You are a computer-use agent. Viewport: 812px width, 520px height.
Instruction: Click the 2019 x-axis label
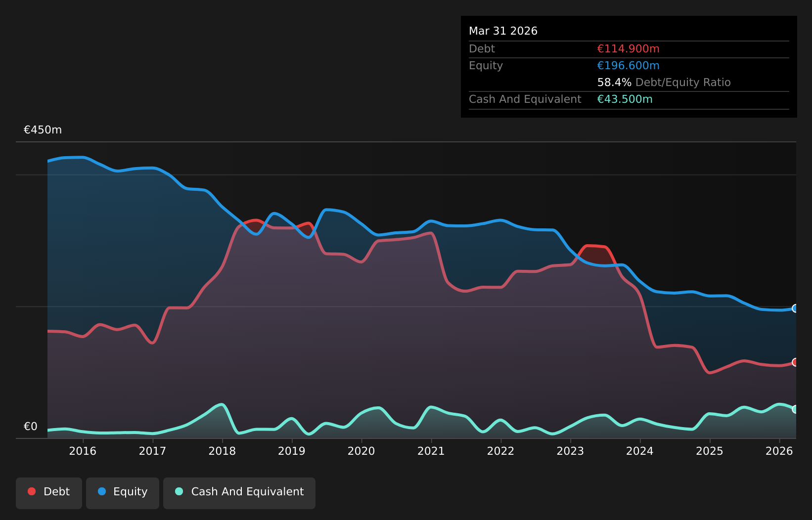292,451
